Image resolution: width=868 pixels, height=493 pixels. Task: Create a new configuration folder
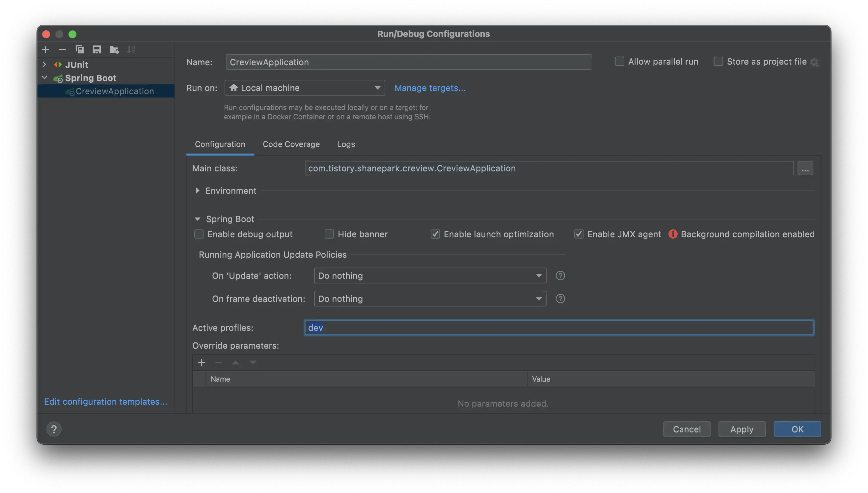pyautogui.click(x=114, y=50)
